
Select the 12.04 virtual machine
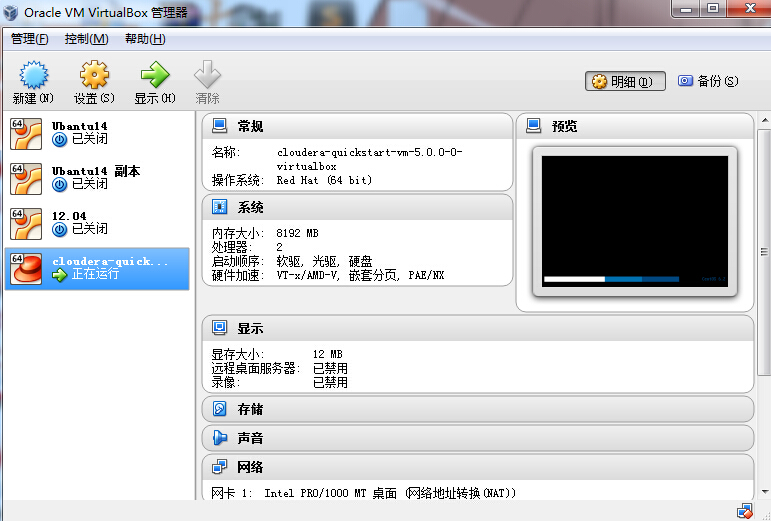coord(97,224)
